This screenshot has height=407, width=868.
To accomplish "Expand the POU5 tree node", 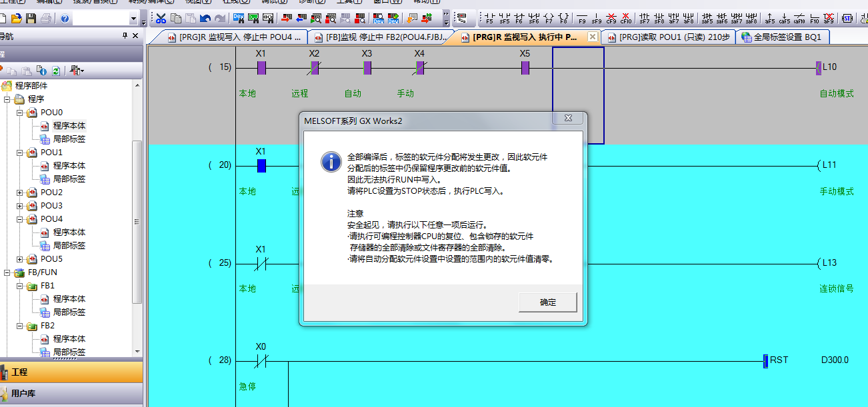I will tap(20, 259).
